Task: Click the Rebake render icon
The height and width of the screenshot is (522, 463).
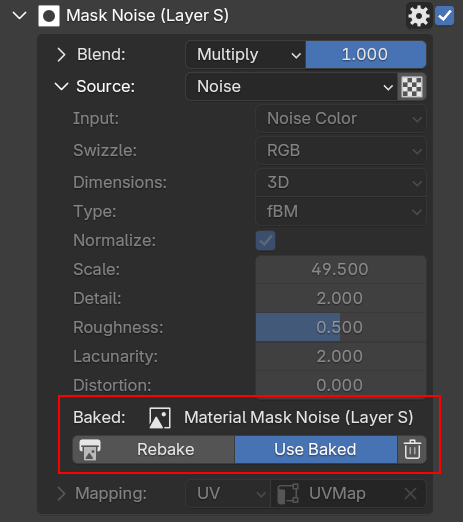Action: (x=90, y=449)
